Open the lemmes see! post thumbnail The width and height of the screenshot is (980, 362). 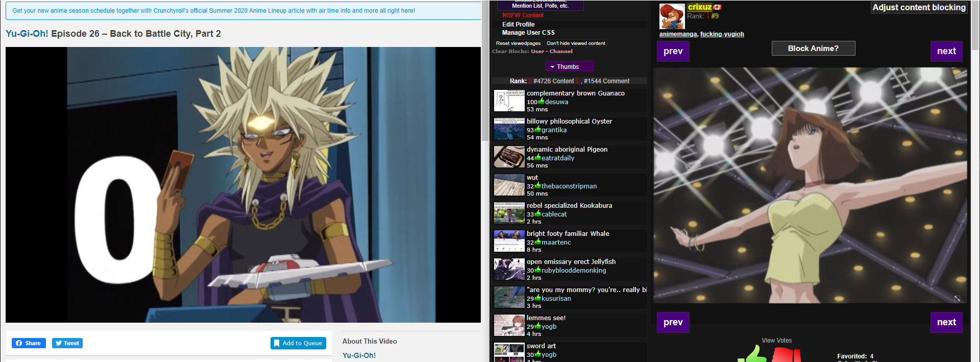pyautogui.click(x=509, y=325)
